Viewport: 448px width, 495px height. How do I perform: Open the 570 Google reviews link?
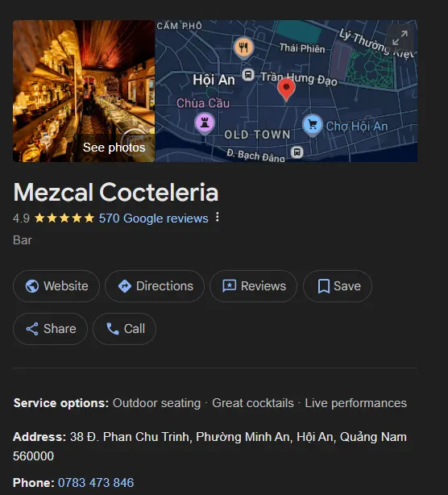coord(153,218)
